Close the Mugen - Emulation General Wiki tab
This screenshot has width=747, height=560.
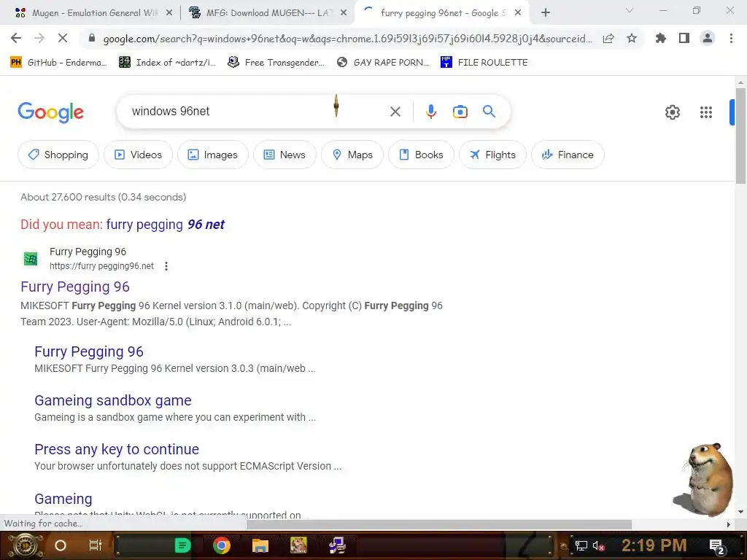pyautogui.click(x=169, y=13)
